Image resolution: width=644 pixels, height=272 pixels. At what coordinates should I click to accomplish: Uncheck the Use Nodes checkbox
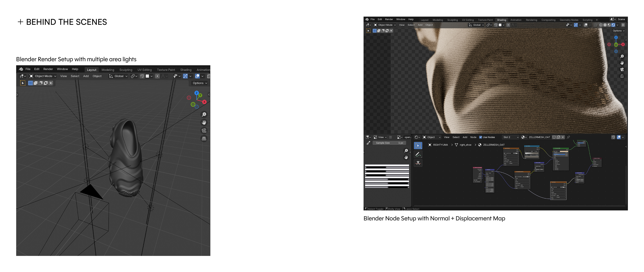point(480,137)
